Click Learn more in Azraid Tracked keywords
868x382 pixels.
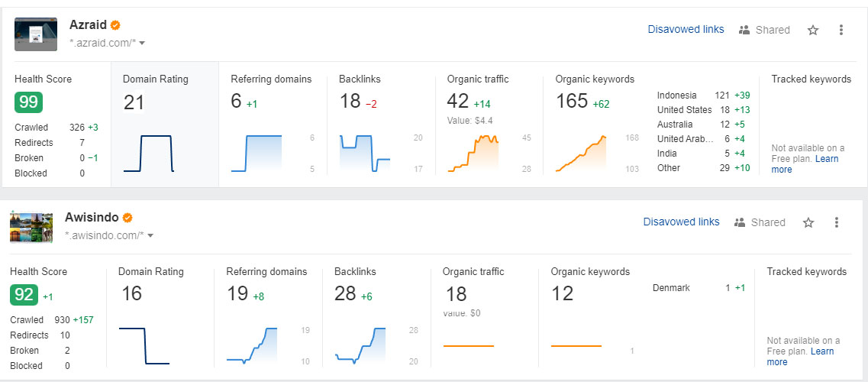pyautogui.click(x=805, y=163)
